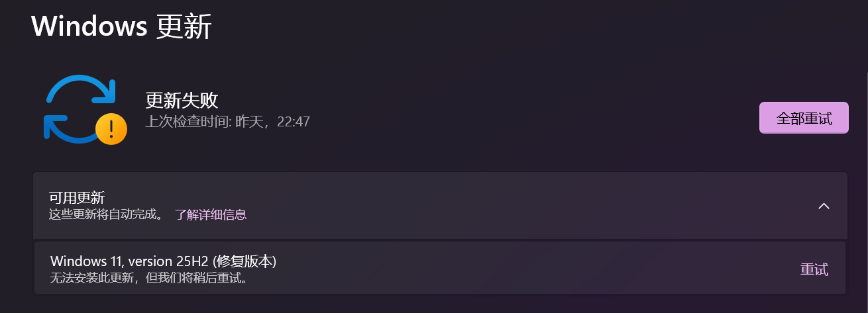The height and width of the screenshot is (313, 868).
Task: Click the 可用更新 section header label
Action: click(77, 198)
